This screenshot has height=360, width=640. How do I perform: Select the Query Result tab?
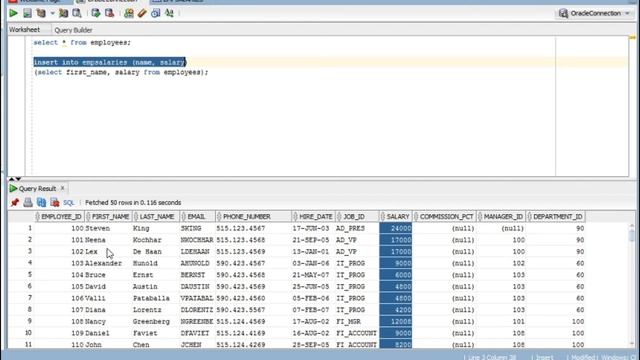[37, 189]
